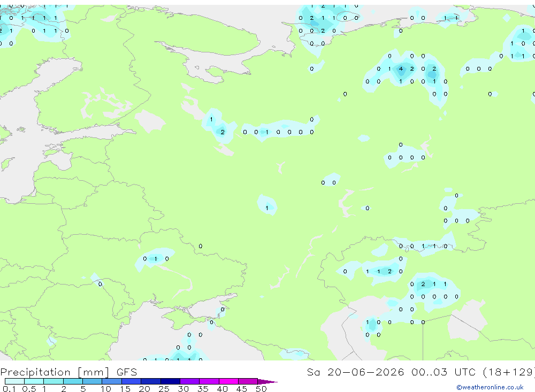This screenshot has height=392, width=535.
Task: Pick the 1–2 mm cyan legend swatch
Action: (x=53, y=381)
